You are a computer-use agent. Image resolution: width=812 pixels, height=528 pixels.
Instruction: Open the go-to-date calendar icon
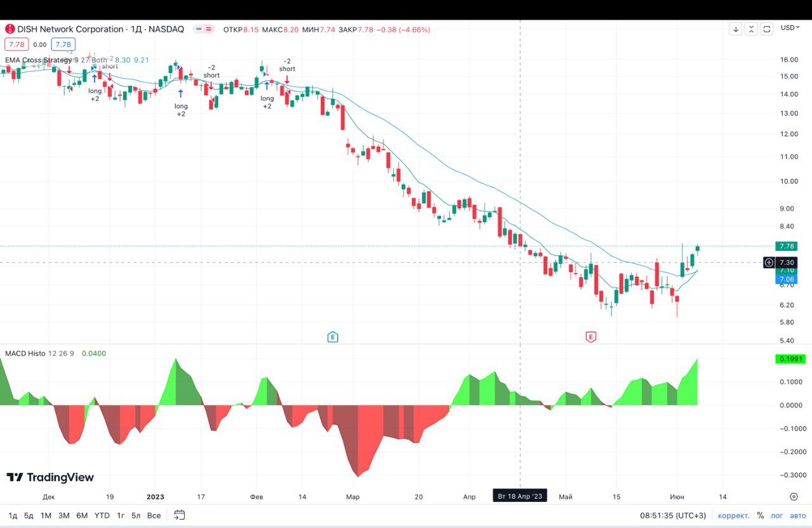click(x=180, y=515)
